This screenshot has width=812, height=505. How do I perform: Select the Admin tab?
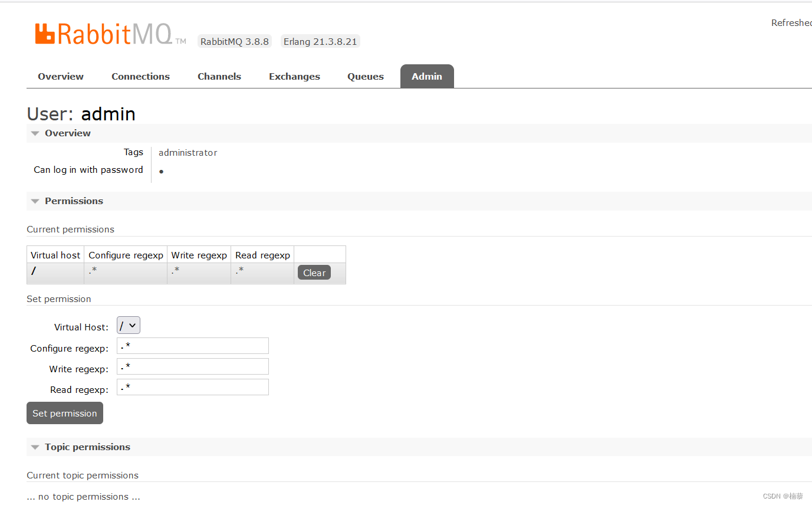click(x=427, y=76)
